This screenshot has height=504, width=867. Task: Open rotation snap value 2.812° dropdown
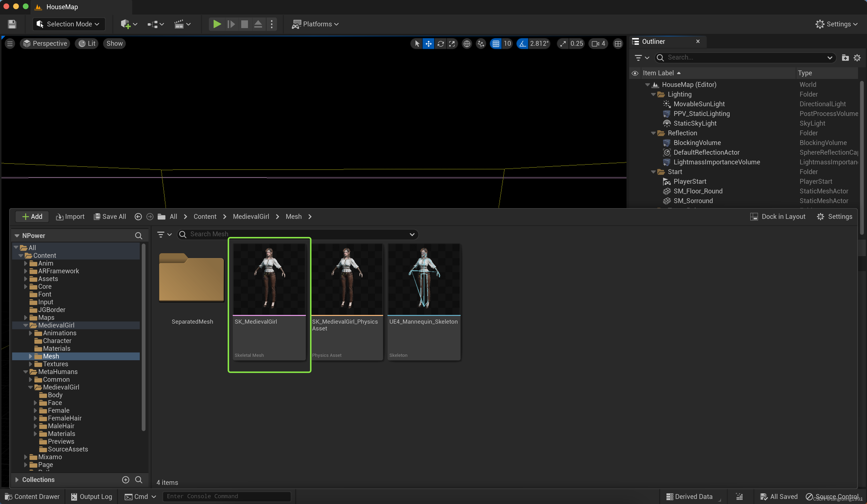tap(539, 44)
